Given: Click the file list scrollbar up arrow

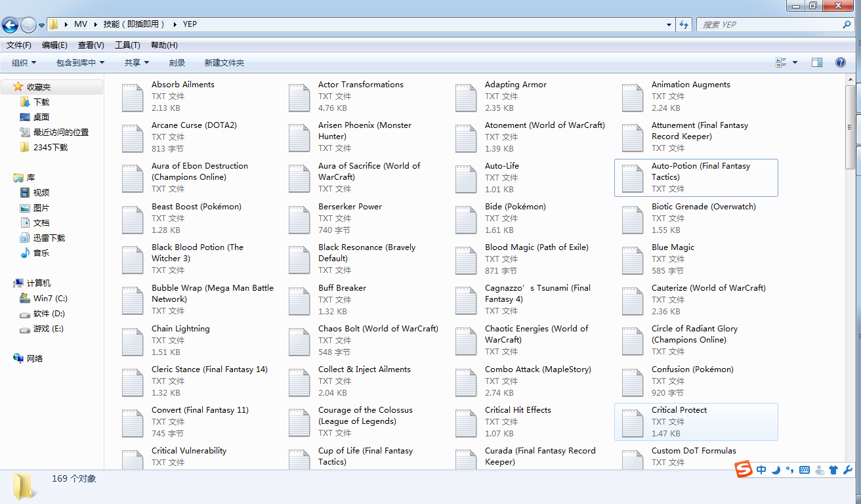Looking at the screenshot, I should (x=850, y=79).
